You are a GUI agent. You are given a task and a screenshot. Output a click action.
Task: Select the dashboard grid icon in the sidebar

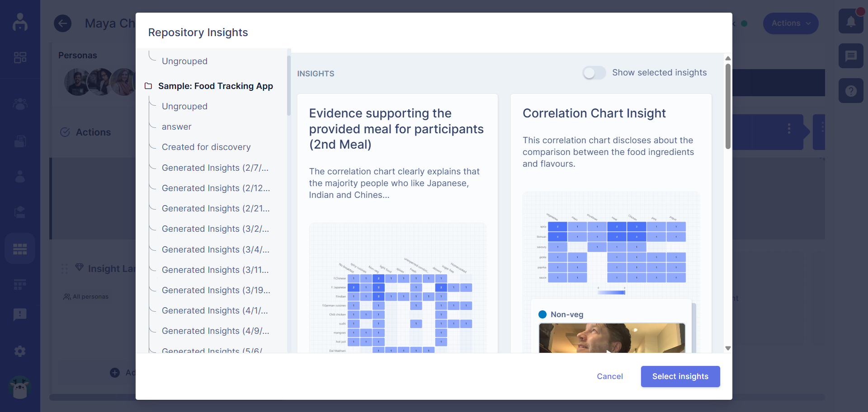[20, 57]
